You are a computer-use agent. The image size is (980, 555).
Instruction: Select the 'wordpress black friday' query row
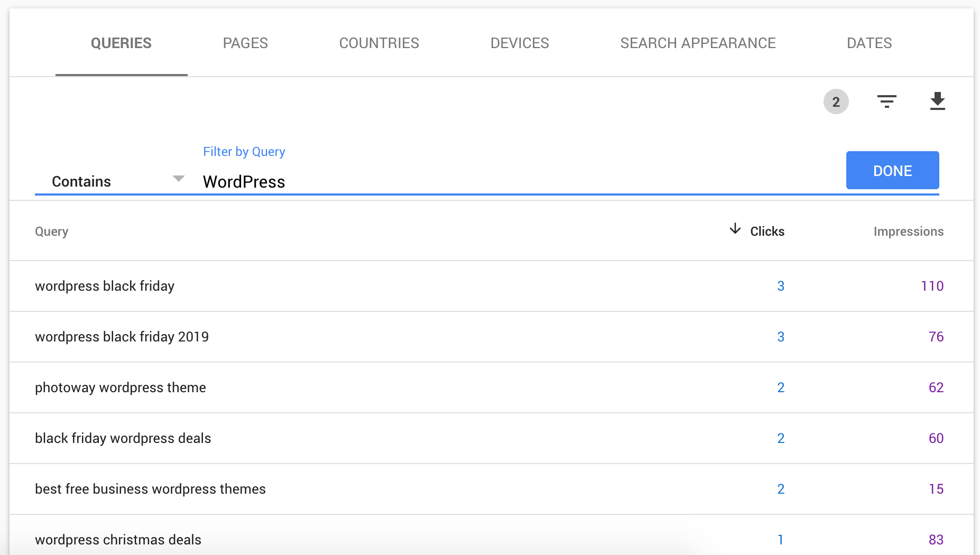tap(492, 286)
